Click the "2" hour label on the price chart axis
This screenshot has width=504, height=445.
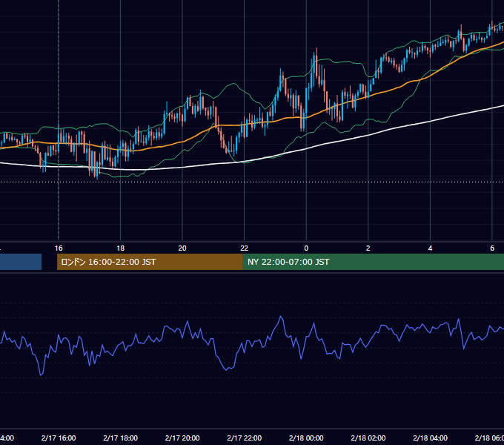[x=368, y=248]
